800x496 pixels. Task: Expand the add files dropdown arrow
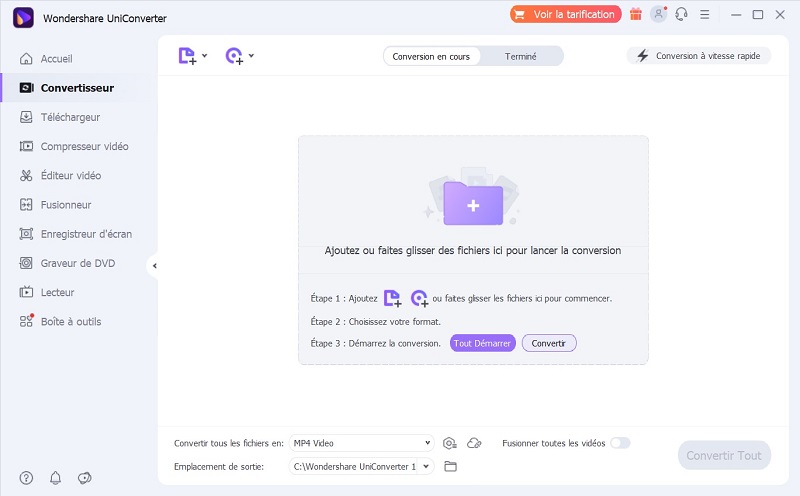pos(205,55)
